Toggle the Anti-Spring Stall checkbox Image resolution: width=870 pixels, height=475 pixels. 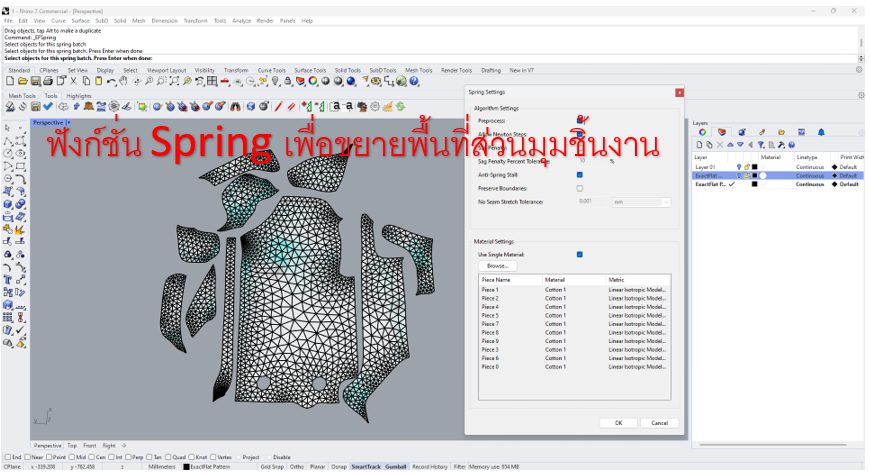click(580, 175)
